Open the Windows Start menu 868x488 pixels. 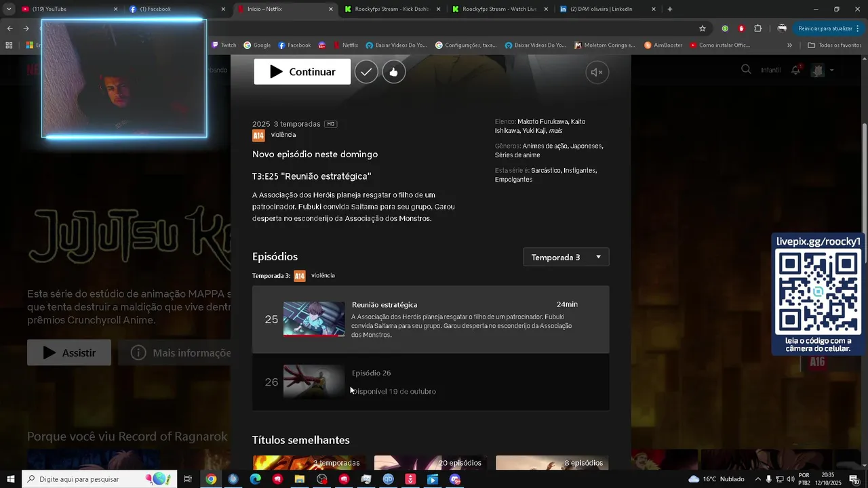(x=11, y=479)
